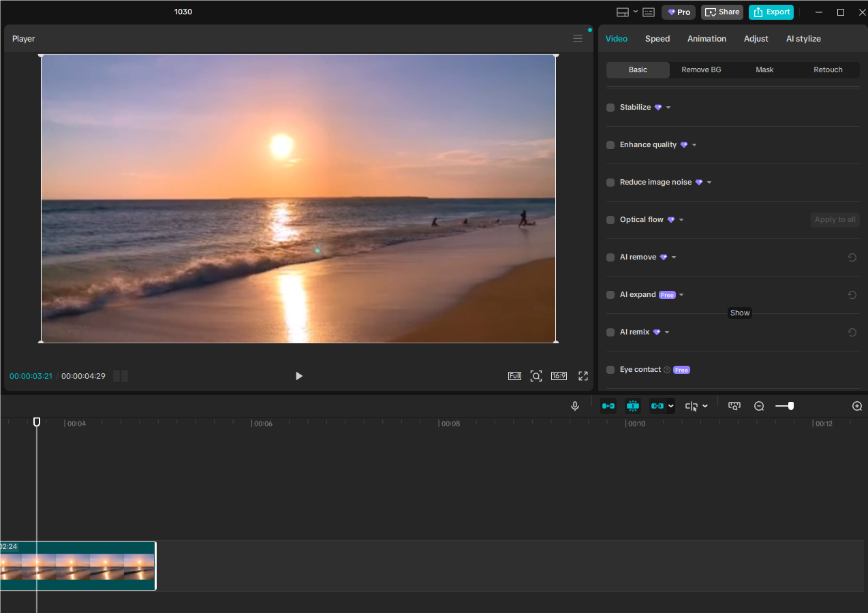This screenshot has height=613, width=868.
Task: Open the timeline zoom-out icon
Action: pos(759,405)
